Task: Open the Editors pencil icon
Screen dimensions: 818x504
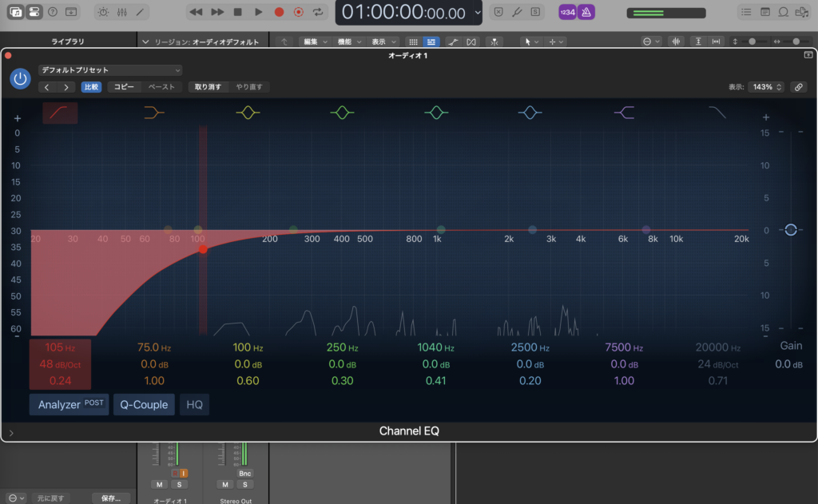Action: pos(140,12)
